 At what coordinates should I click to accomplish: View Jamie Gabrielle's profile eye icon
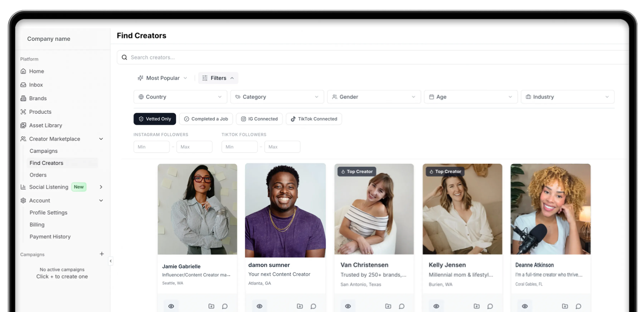point(171,306)
